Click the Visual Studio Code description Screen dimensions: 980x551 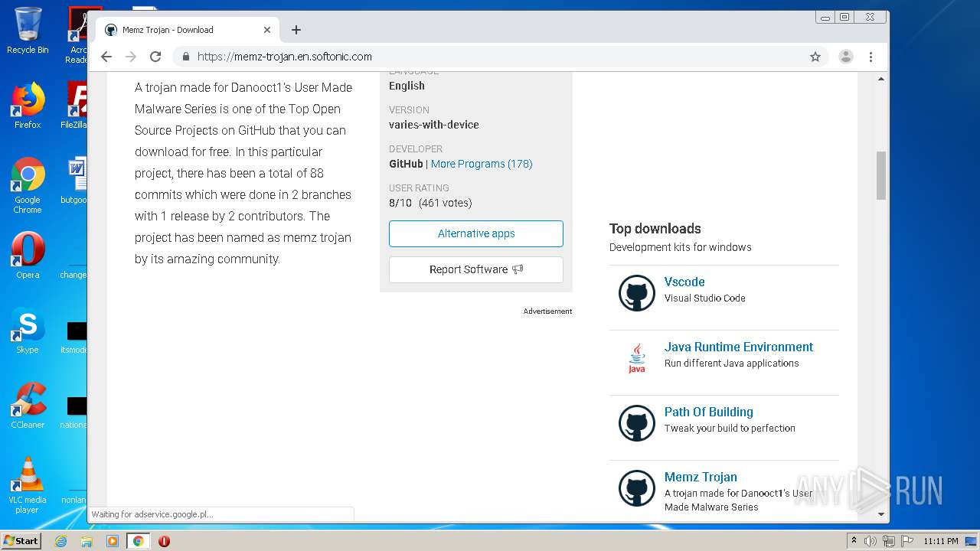click(x=705, y=298)
